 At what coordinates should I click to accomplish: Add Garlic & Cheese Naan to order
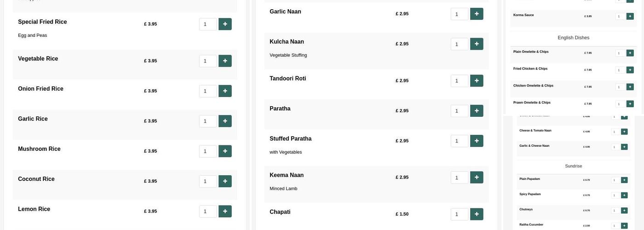click(x=624, y=147)
